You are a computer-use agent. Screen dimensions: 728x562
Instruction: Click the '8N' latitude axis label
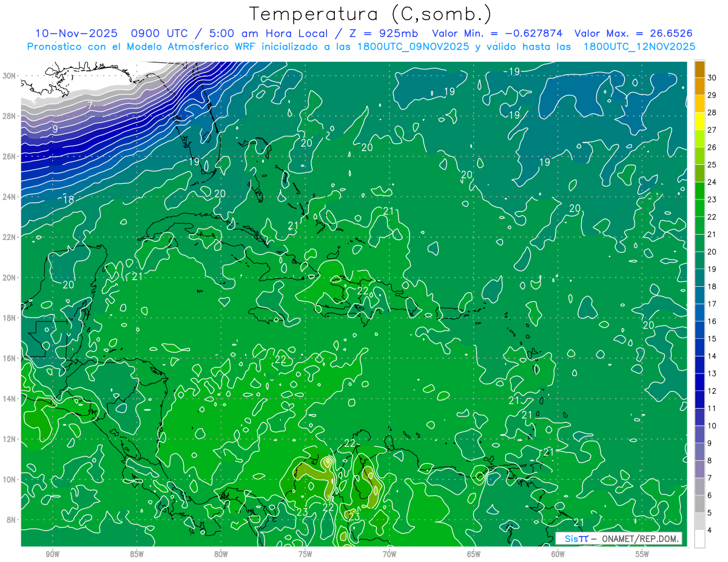[x=12, y=520]
